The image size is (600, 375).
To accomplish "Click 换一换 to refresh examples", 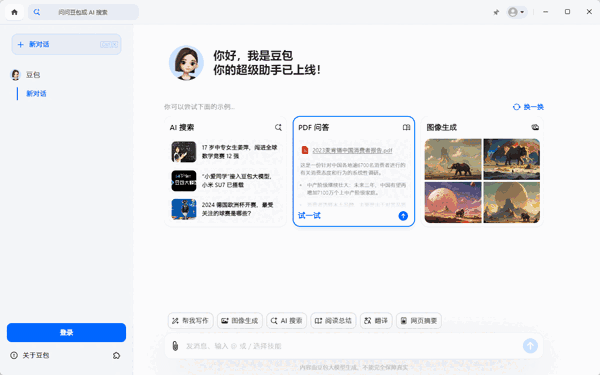I will [x=533, y=107].
